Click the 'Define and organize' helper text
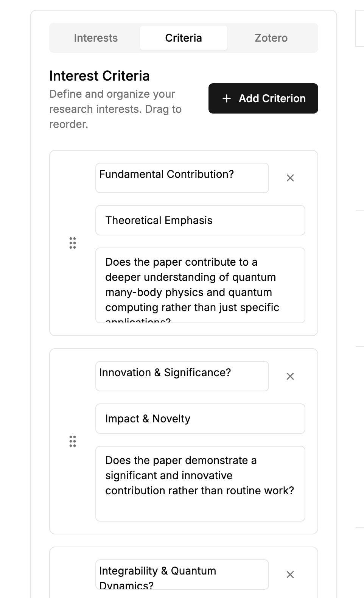The image size is (364, 598). [115, 109]
